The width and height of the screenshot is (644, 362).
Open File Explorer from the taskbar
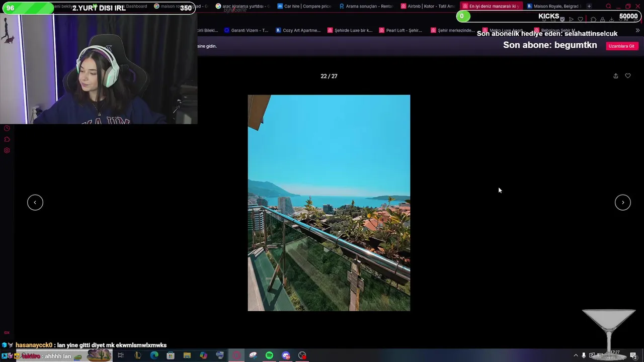tap(187, 355)
